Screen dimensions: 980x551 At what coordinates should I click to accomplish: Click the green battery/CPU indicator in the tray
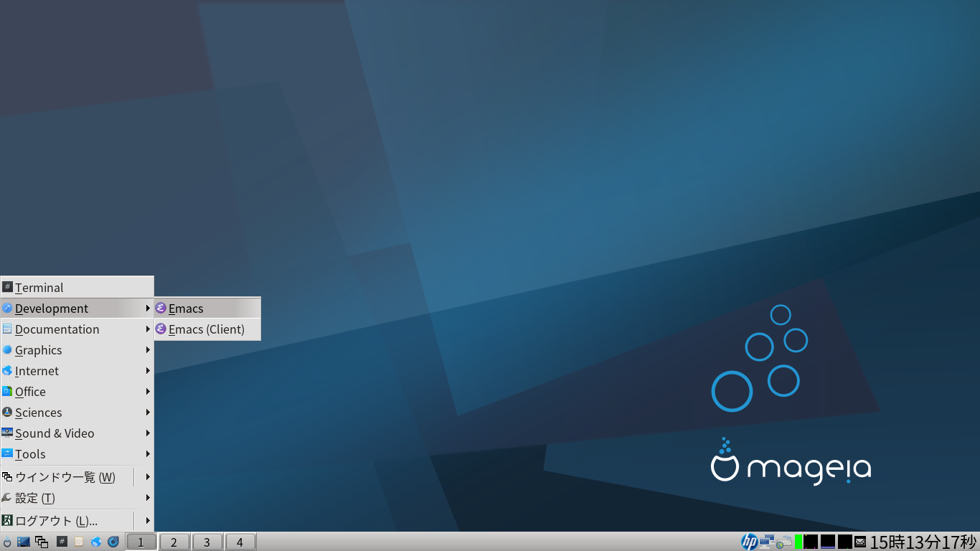(x=798, y=542)
